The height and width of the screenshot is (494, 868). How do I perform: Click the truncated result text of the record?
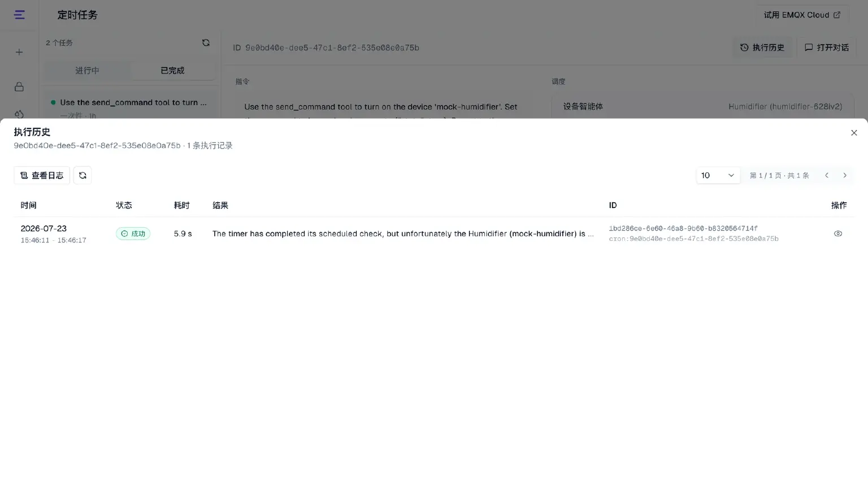[403, 233]
